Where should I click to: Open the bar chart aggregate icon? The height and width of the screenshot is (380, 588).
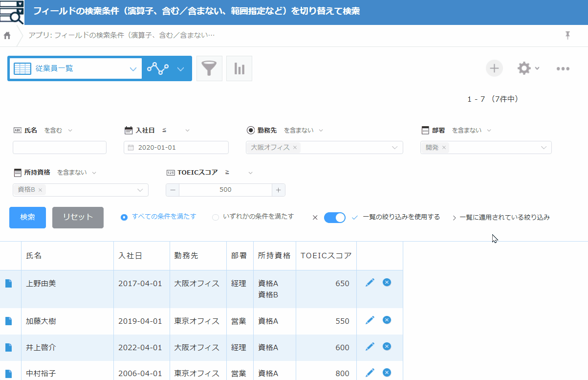point(239,68)
